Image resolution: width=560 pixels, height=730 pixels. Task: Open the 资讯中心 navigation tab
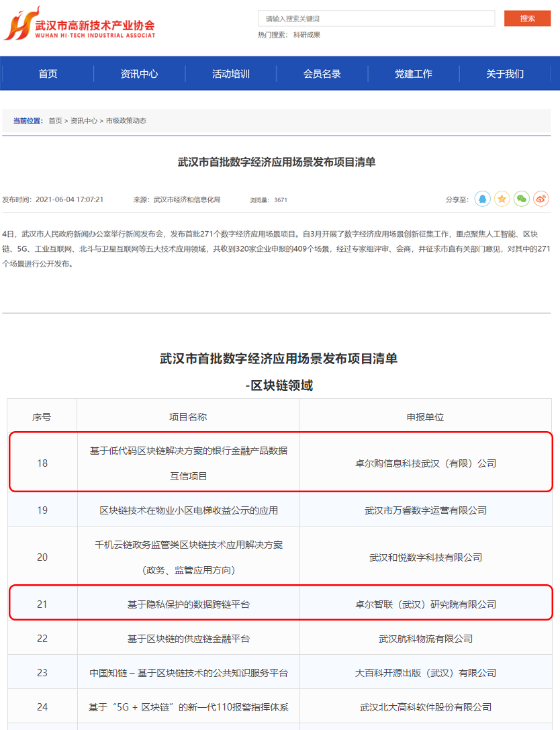click(x=139, y=74)
